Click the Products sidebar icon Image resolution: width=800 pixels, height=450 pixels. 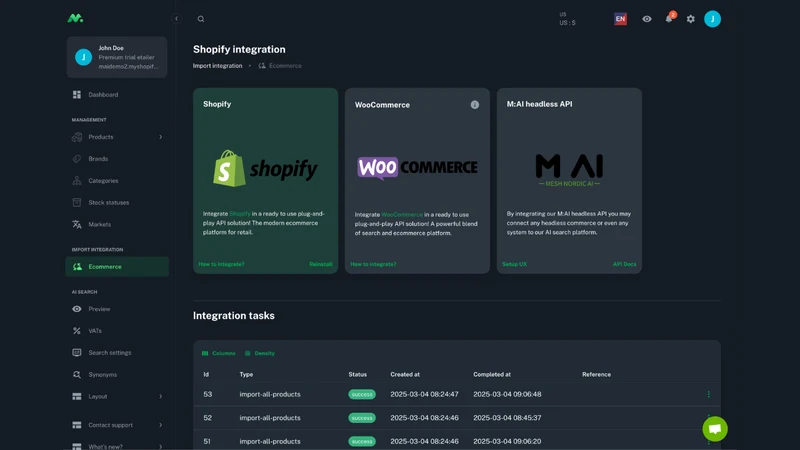pyautogui.click(x=77, y=137)
